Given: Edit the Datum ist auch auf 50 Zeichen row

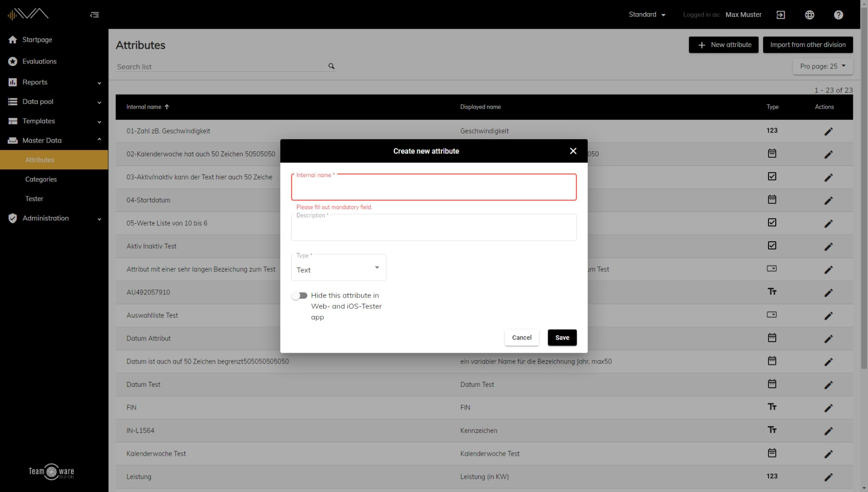Looking at the screenshot, I should (828, 361).
